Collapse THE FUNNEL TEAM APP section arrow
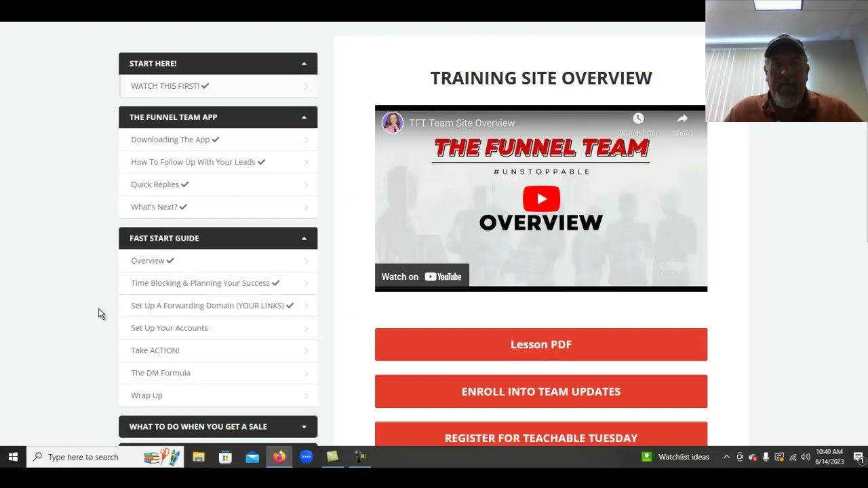This screenshot has height=488, width=868. pos(304,117)
